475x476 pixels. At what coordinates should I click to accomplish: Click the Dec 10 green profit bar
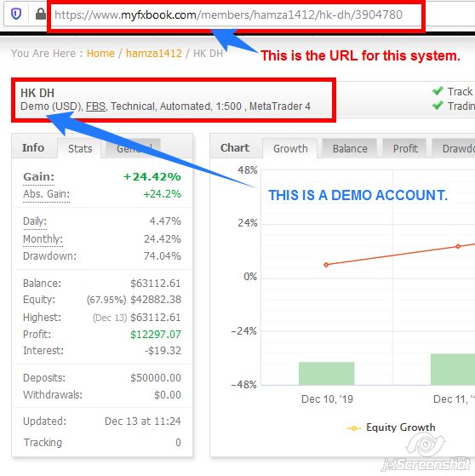pos(327,374)
